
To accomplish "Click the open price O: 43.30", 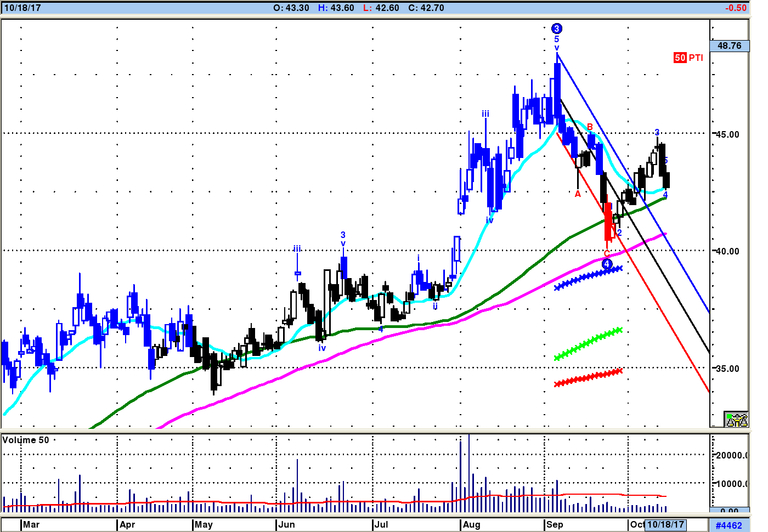I will point(291,8).
